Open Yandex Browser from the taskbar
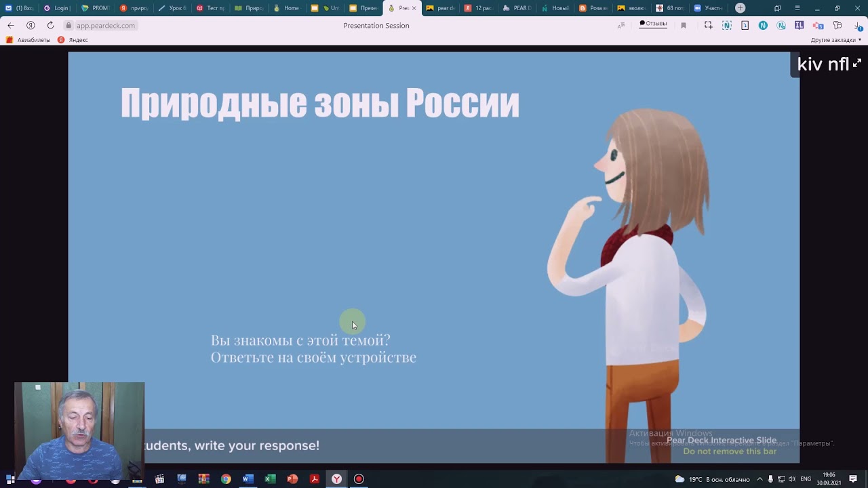This screenshot has height=488, width=868. (x=336, y=479)
